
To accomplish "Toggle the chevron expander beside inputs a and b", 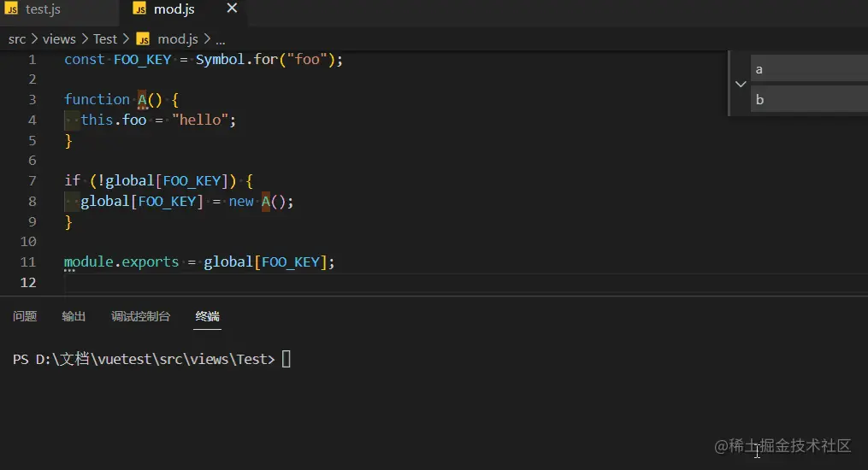I will pos(741,84).
